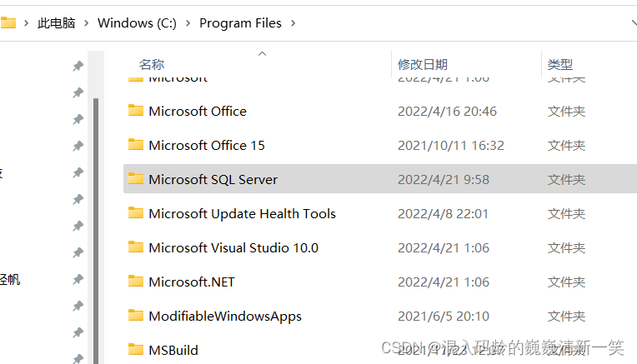Select the Microsoft.NET folder name
The width and height of the screenshot is (637, 364).
[191, 282]
